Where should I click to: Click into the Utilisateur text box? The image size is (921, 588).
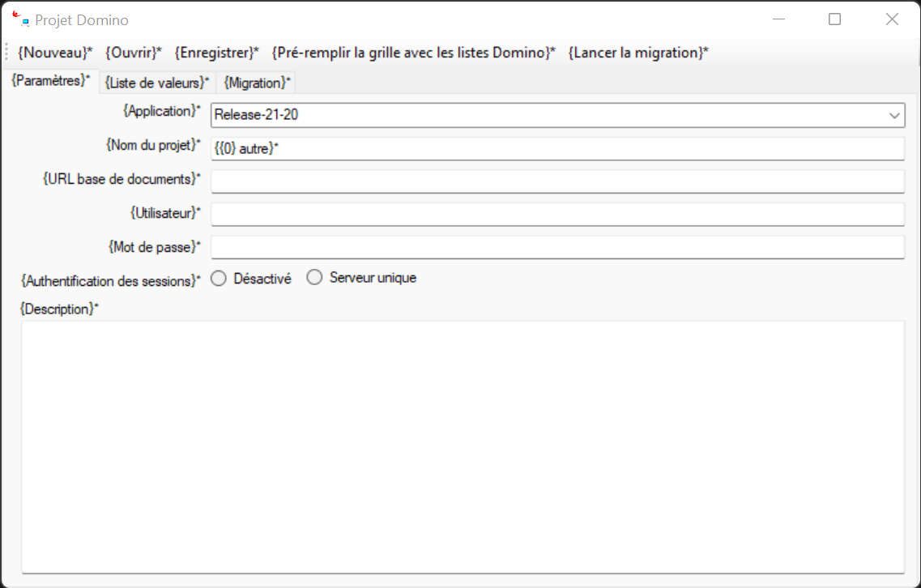tap(557, 215)
